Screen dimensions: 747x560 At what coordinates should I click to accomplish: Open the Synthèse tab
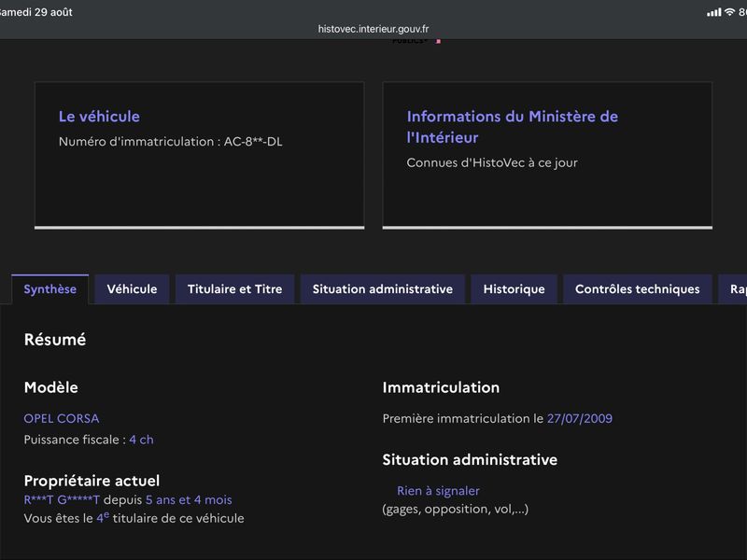coord(50,289)
